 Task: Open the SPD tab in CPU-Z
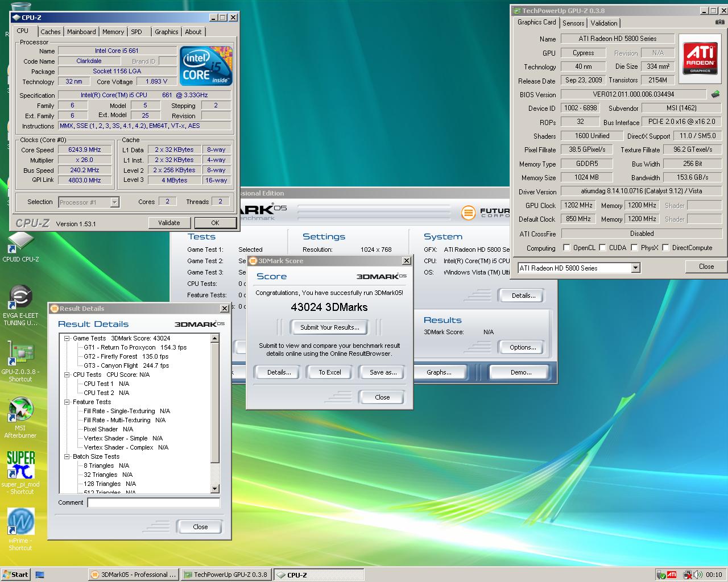(136, 32)
